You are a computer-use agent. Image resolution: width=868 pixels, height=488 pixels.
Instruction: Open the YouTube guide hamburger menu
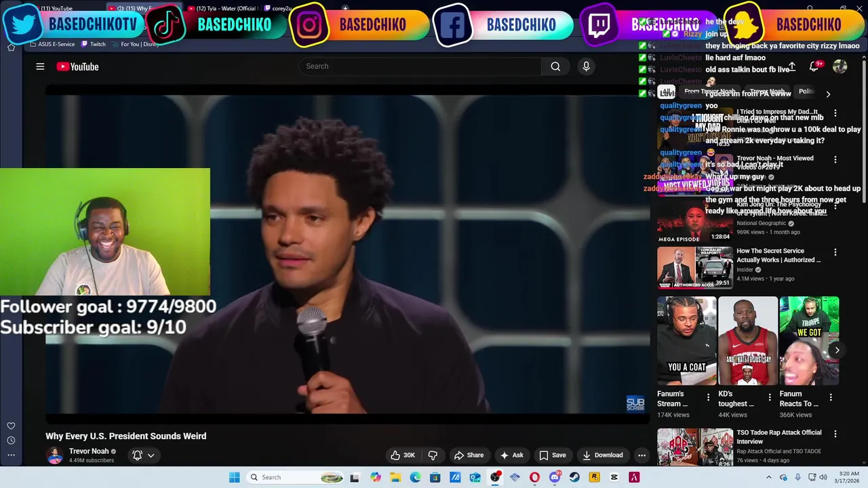[40, 66]
